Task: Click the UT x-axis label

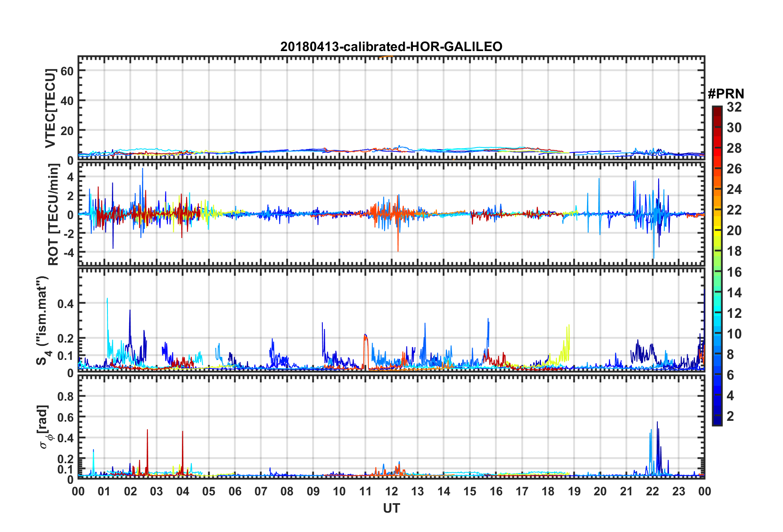Action: point(391,509)
